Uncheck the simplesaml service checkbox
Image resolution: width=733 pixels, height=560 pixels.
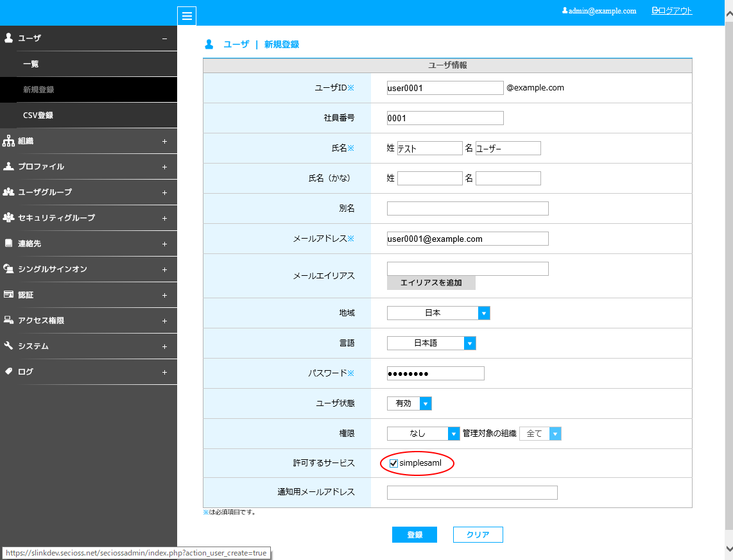(x=393, y=462)
